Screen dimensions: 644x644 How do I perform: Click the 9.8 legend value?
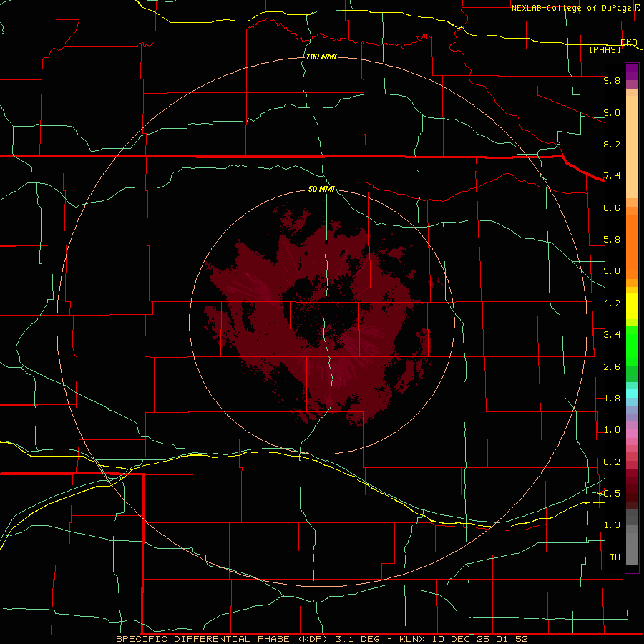612,80
